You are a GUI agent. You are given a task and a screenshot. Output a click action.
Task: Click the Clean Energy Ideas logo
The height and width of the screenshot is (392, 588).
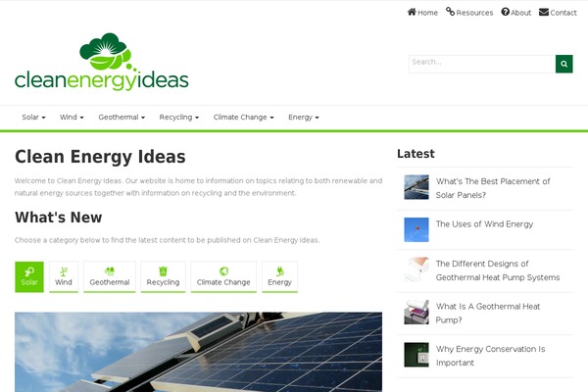[x=101, y=62]
